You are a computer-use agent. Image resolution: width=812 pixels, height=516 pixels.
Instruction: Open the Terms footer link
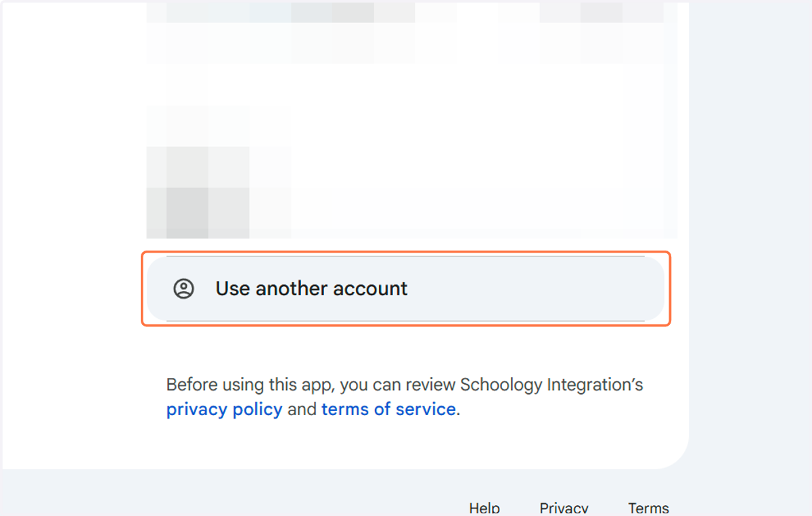pyautogui.click(x=648, y=508)
